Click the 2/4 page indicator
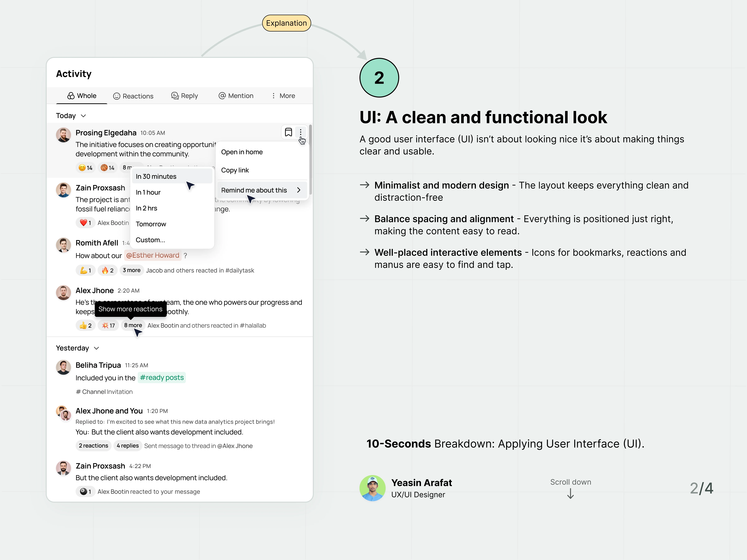This screenshot has height=560, width=747. (701, 488)
